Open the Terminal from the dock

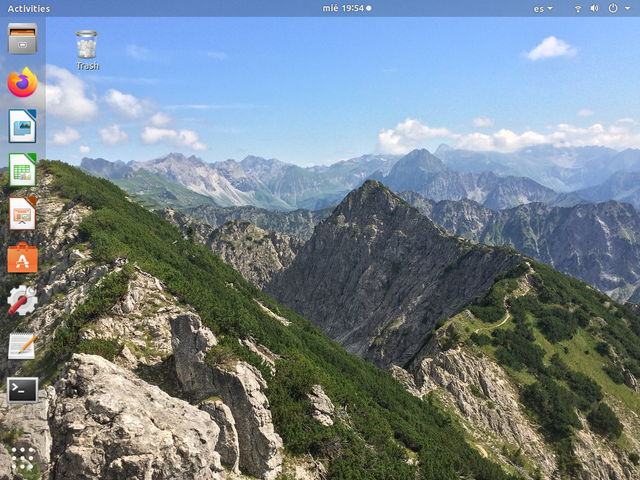(x=22, y=389)
